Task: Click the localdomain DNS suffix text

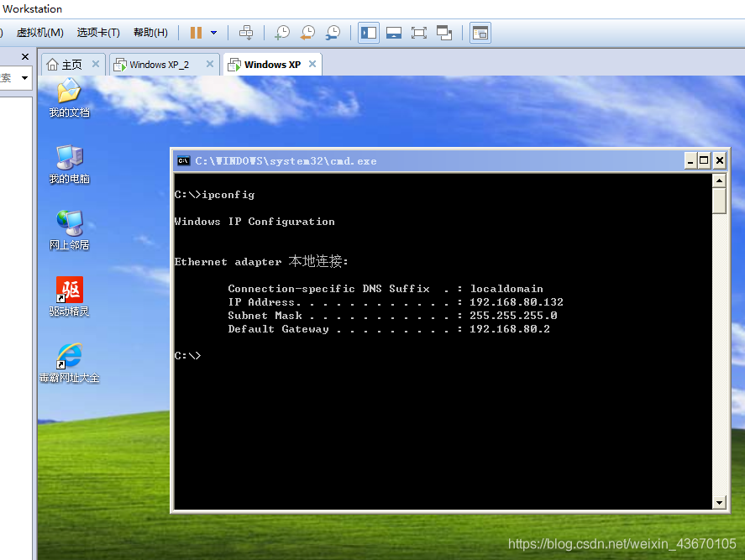Action: [506, 289]
